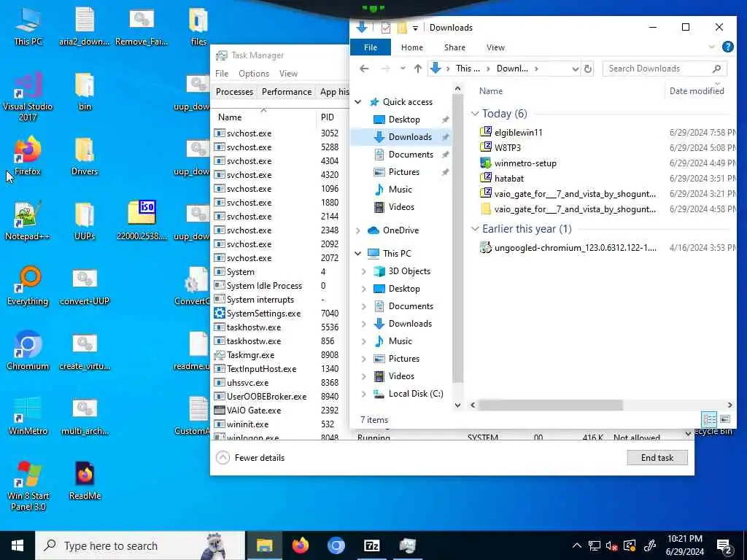Open the Windows Start button
747x560 pixels.
(x=18, y=545)
